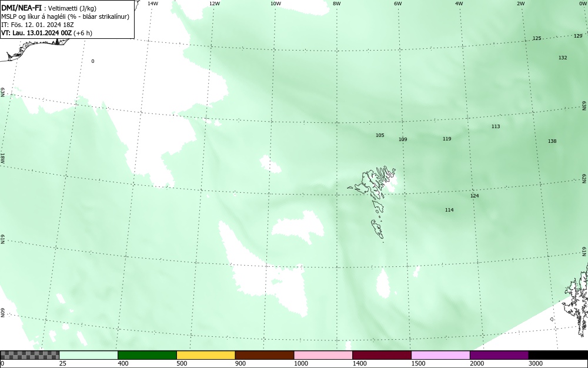The height and width of the screenshot is (368, 588).
Task: Click the DMI/NEA-FI title text
Action: coord(21,8)
